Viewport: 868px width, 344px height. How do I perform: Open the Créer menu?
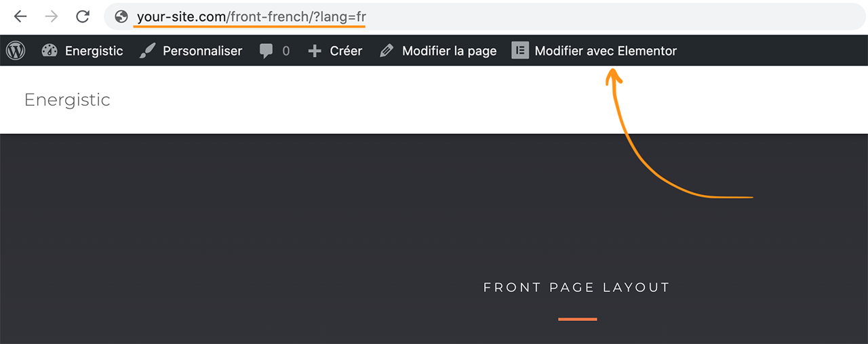coord(346,51)
